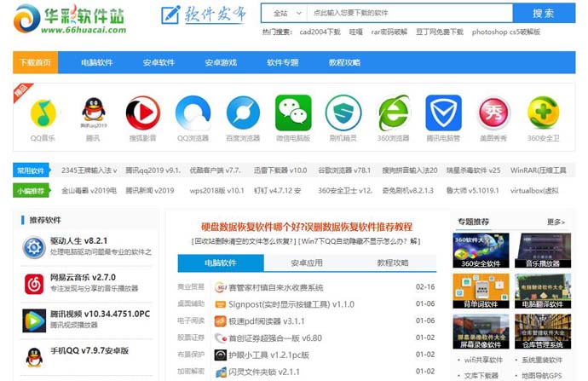The image size is (588, 381).
Task: Click the rar密码破解 hot search
Action: coord(389,32)
